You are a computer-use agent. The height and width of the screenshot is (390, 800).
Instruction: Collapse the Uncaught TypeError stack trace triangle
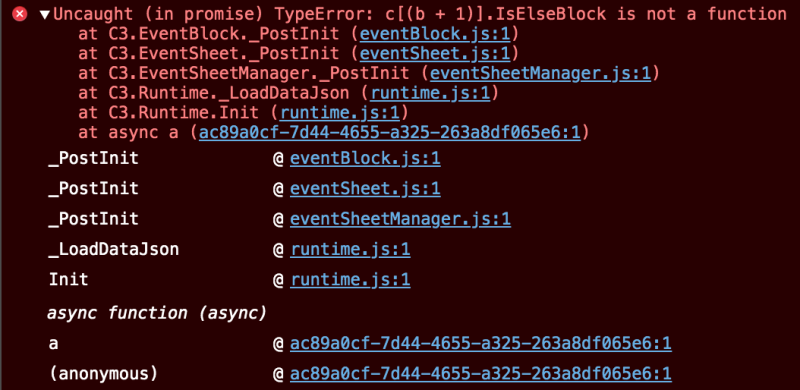tap(45, 15)
